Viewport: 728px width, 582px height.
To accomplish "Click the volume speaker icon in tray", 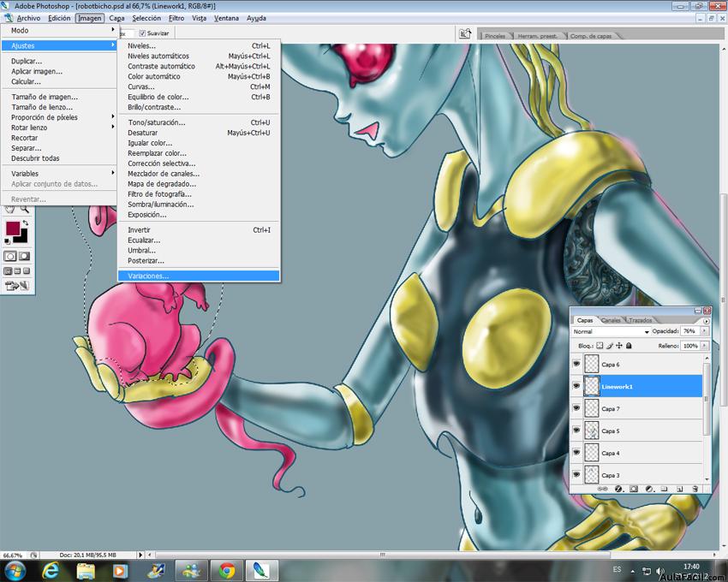I will (x=660, y=571).
